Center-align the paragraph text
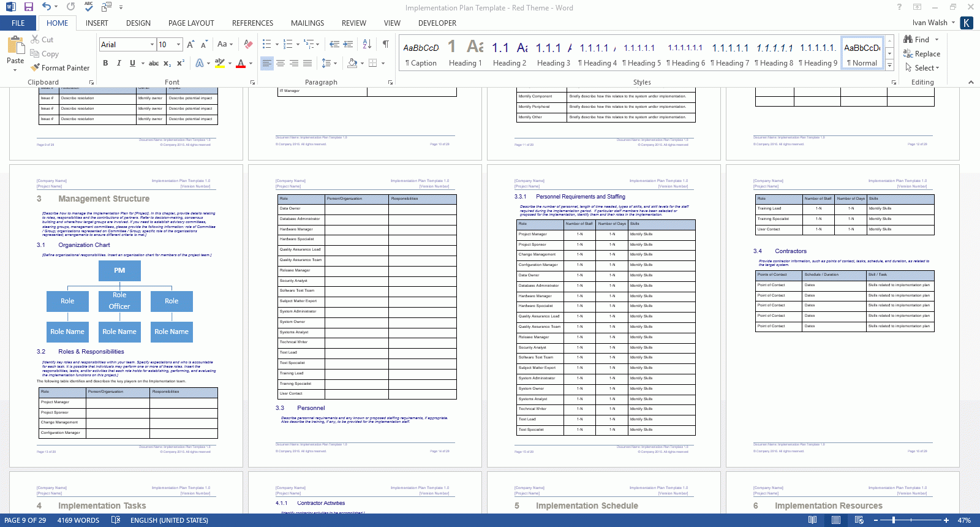Screen dimensions: 980x527 (x=281, y=63)
